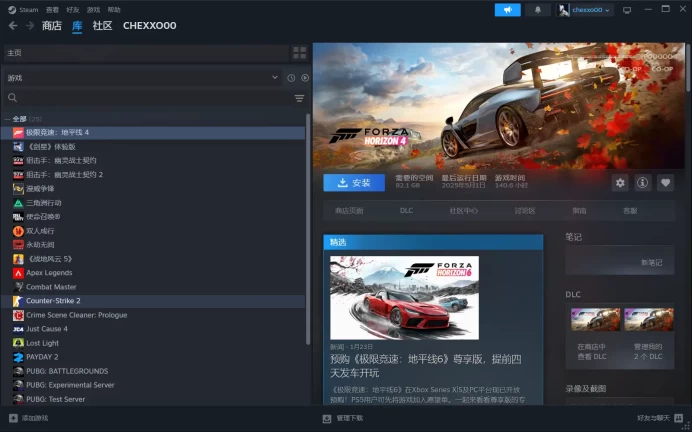Show game info icon
Viewport: 692px width, 432px height.
643,183
